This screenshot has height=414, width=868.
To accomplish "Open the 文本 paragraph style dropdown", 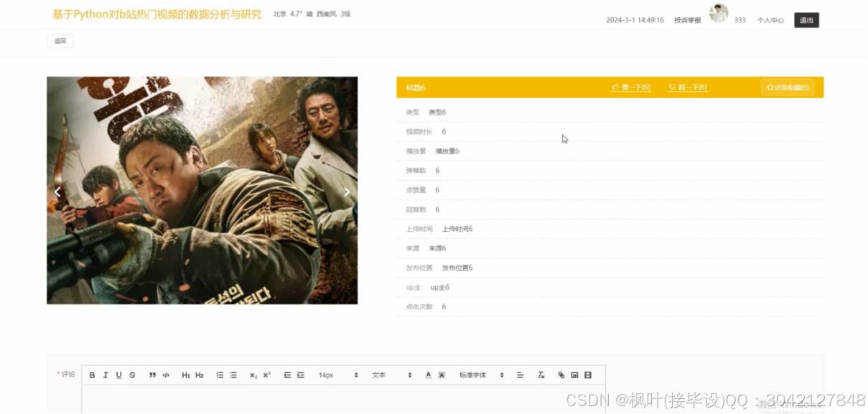I will [392, 375].
